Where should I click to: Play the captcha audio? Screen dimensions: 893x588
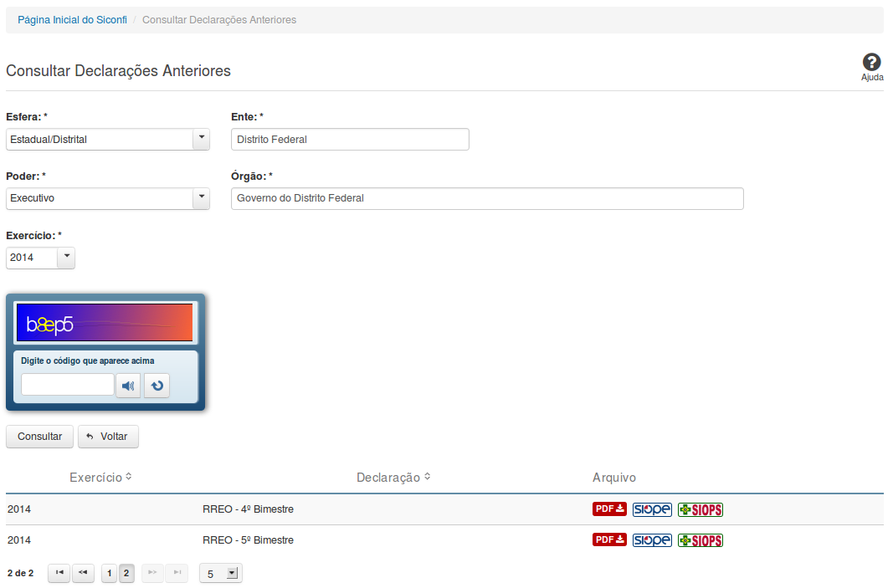128,386
